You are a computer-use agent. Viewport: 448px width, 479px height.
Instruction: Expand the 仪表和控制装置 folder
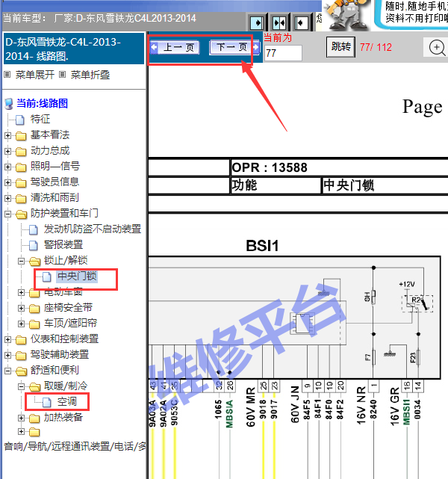(8, 339)
